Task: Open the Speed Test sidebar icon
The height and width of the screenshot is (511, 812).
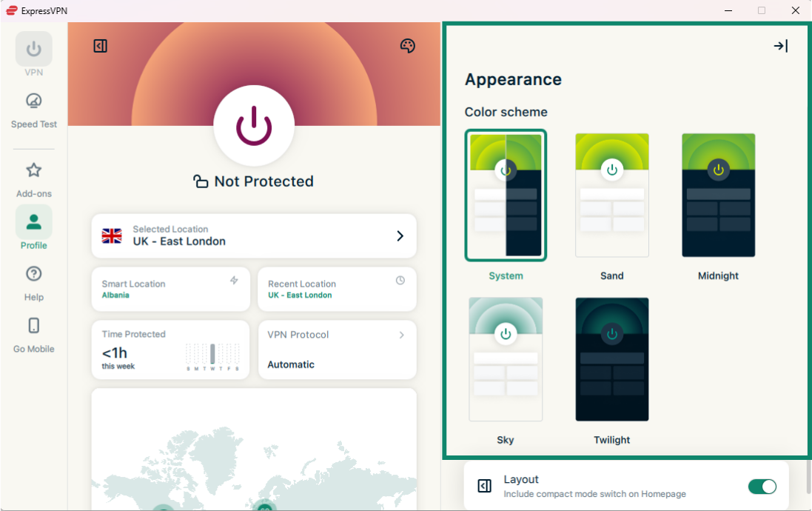Action: (x=33, y=101)
